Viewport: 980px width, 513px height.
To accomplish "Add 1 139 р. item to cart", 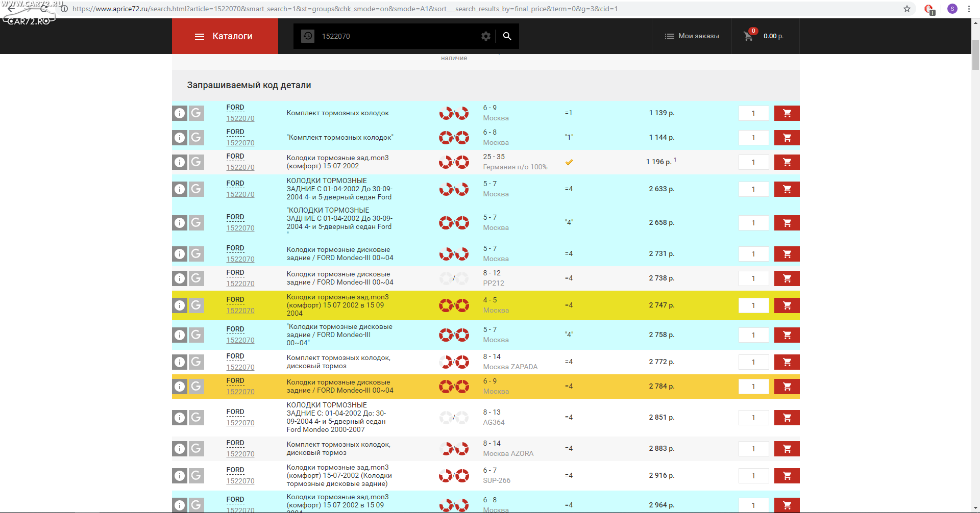I will tap(787, 113).
